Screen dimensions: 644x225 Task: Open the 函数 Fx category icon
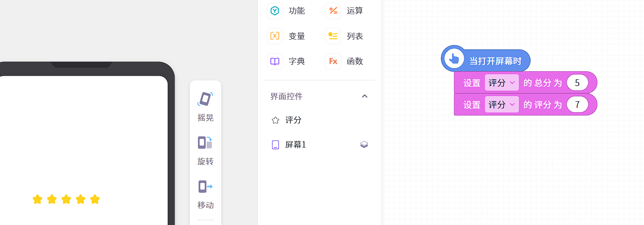point(333,61)
